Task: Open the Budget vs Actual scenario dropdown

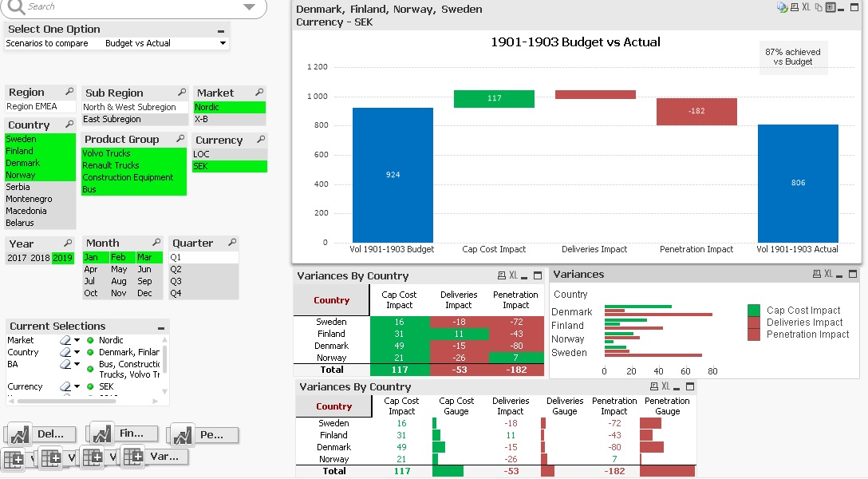Action: point(223,43)
